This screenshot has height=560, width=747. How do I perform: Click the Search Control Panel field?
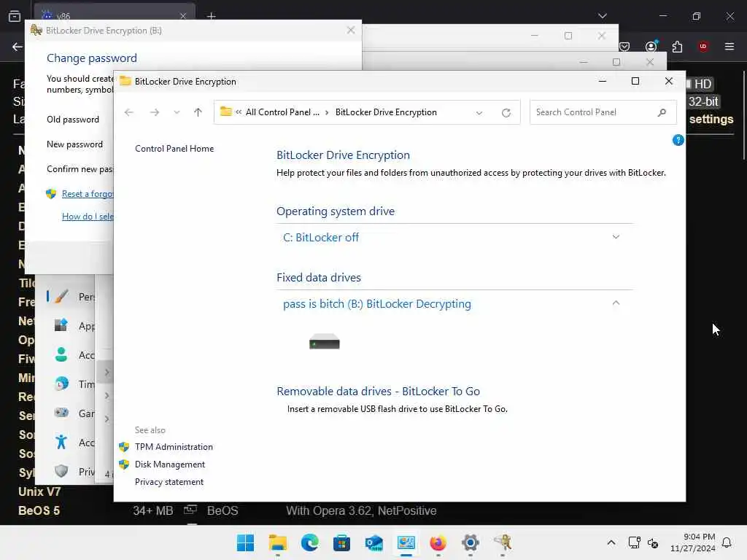pyautogui.click(x=603, y=112)
